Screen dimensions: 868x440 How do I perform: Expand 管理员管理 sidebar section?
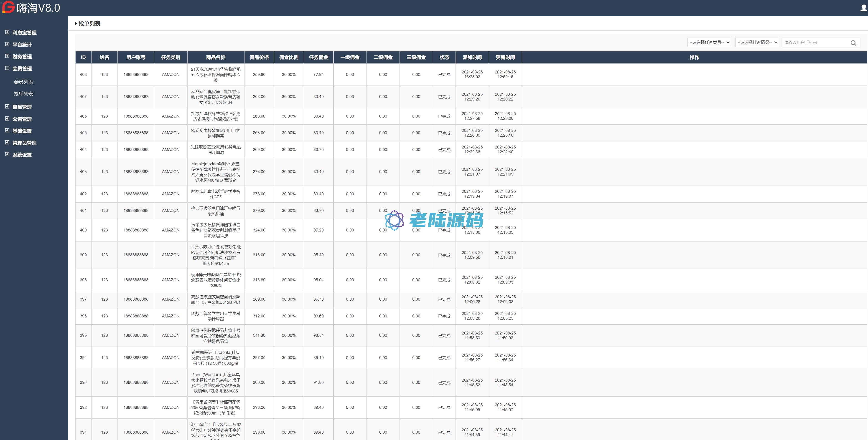[24, 143]
